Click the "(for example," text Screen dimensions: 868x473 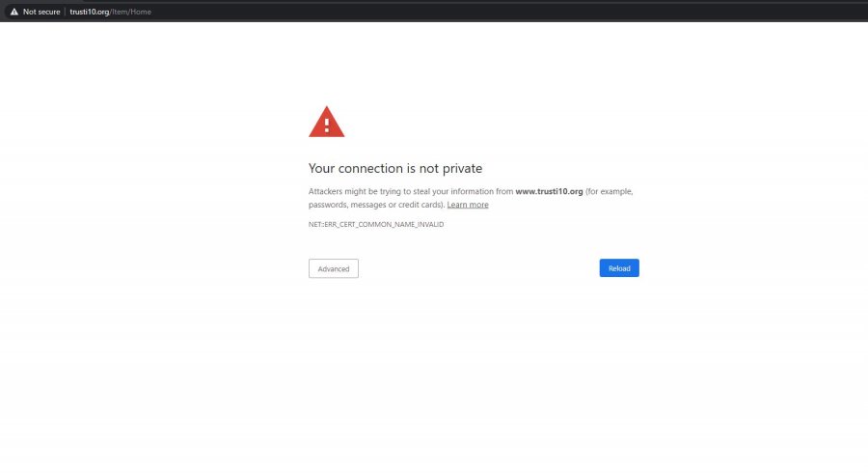click(610, 191)
